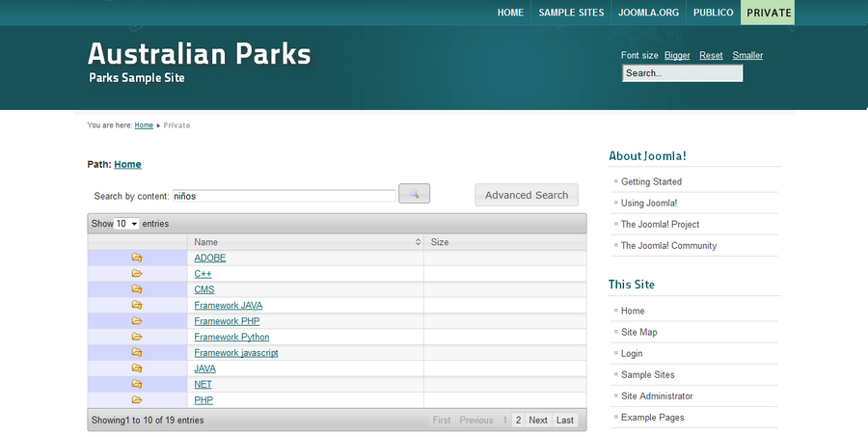The height and width of the screenshot is (437, 868).
Task: Click the Size column header
Action: (x=504, y=242)
